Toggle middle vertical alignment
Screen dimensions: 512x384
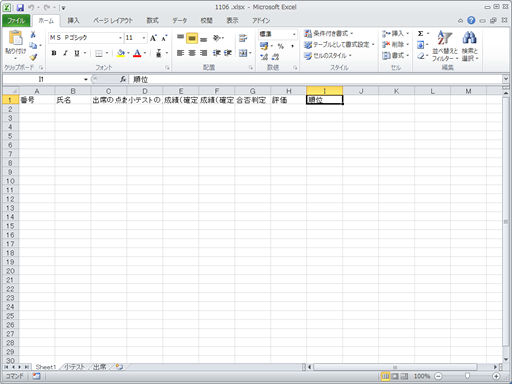pyautogui.click(x=192, y=38)
